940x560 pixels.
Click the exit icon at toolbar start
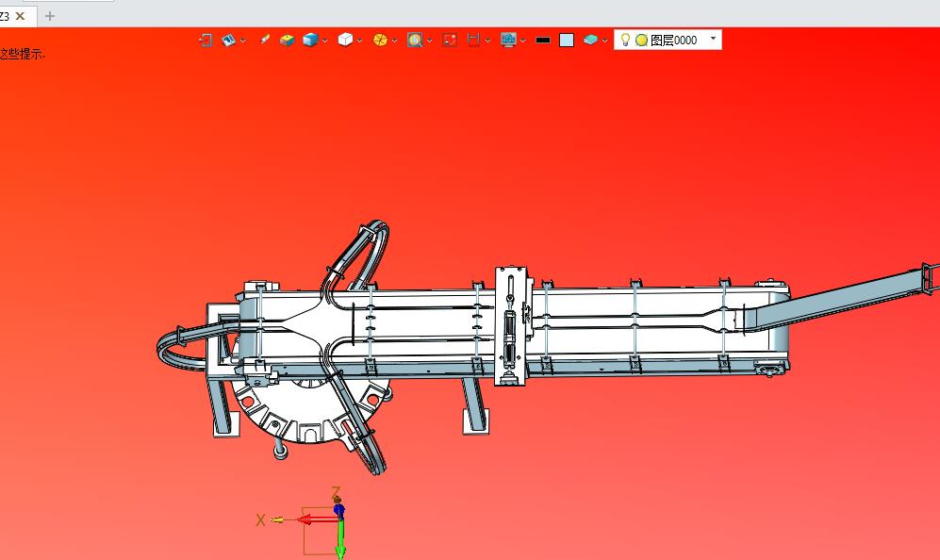pyautogui.click(x=206, y=41)
